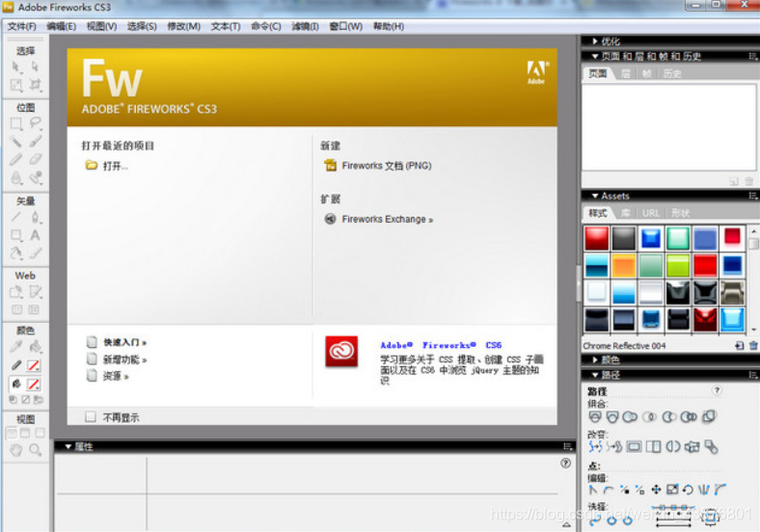Select the Slice tool
This screenshot has height=532, width=760.
coord(35,292)
